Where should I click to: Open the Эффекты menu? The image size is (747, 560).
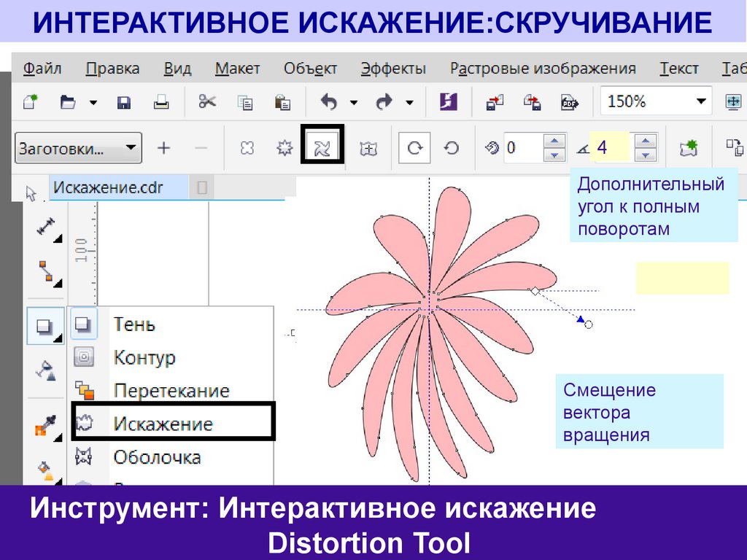[393, 69]
